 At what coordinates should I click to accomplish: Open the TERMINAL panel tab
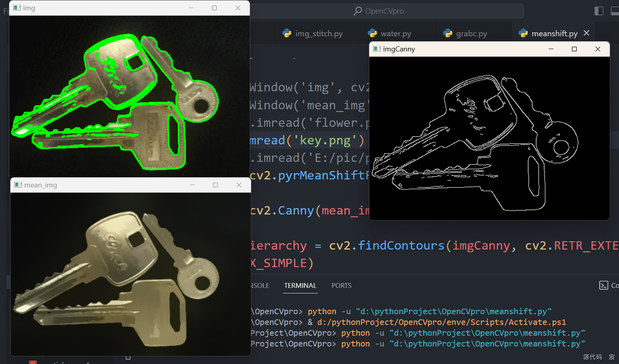click(300, 285)
